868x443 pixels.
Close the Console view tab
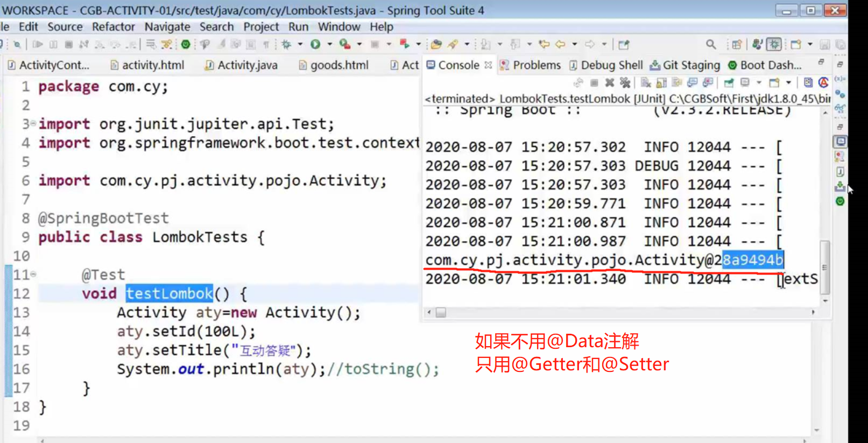tap(488, 65)
